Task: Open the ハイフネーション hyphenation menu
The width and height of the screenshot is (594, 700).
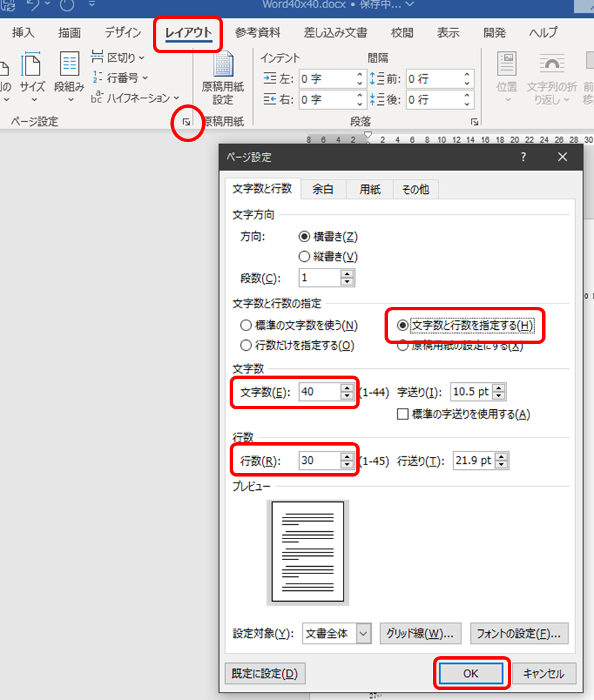Action: click(x=135, y=98)
